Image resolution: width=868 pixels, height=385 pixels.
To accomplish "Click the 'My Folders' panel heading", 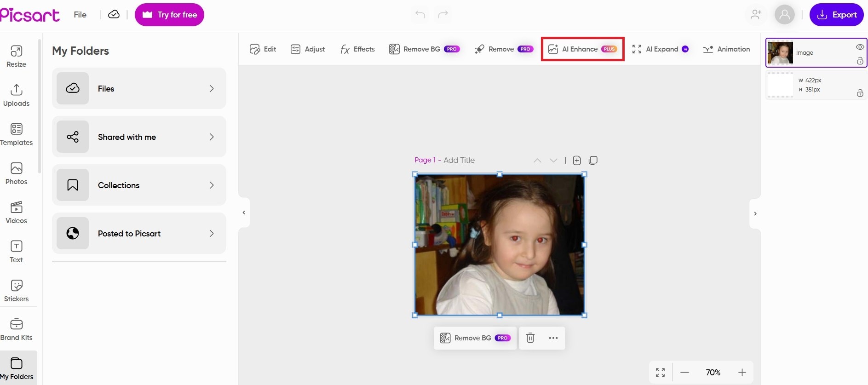I will (80, 51).
